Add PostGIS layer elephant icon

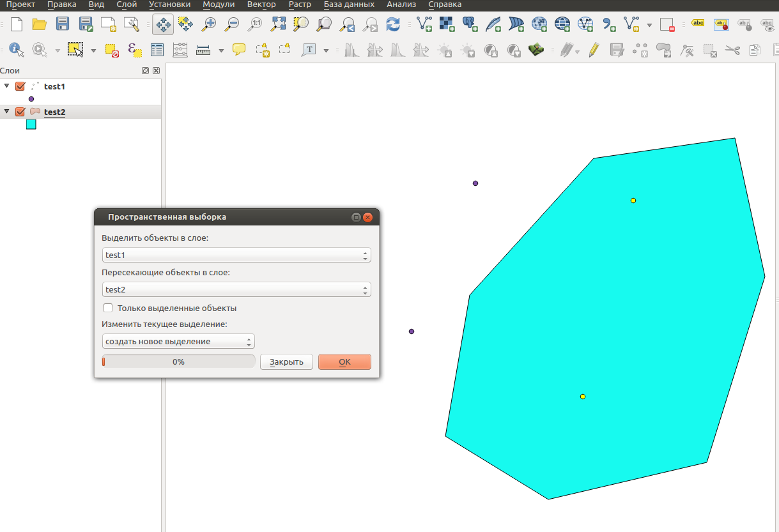tap(470, 25)
